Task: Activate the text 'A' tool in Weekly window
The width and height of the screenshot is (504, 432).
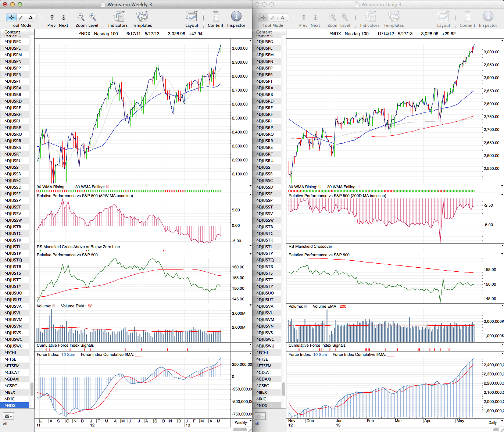Action: (31, 17)
